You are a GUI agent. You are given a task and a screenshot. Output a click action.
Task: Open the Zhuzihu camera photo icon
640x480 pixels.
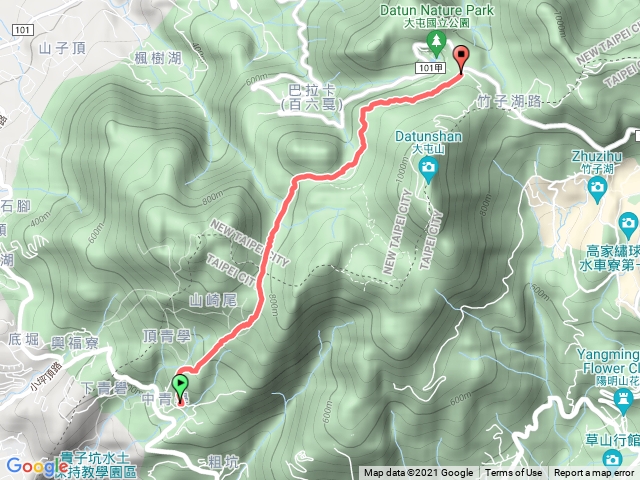click(598, 190)
